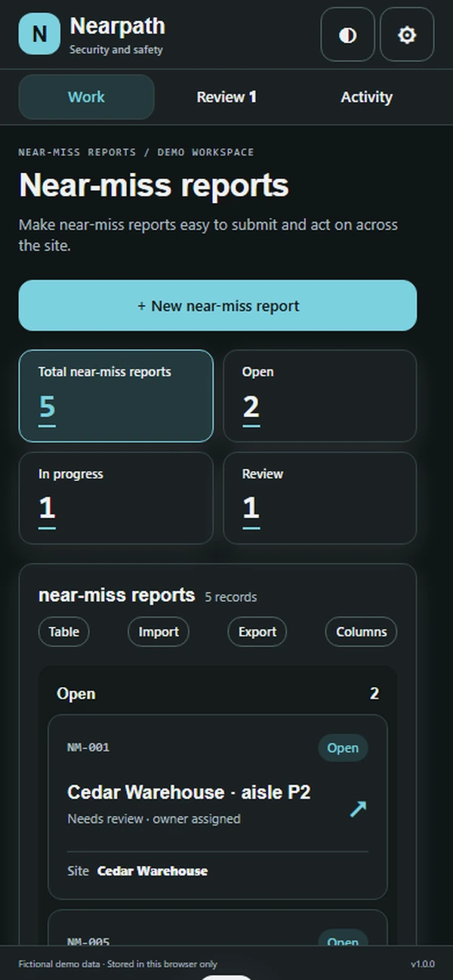453x980 pixels.
Task: Click the Export button
Action: point(257,632)
